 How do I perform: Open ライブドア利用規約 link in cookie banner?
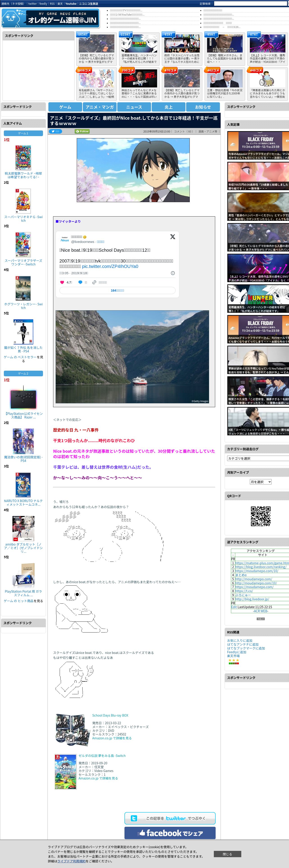point(71,861)
